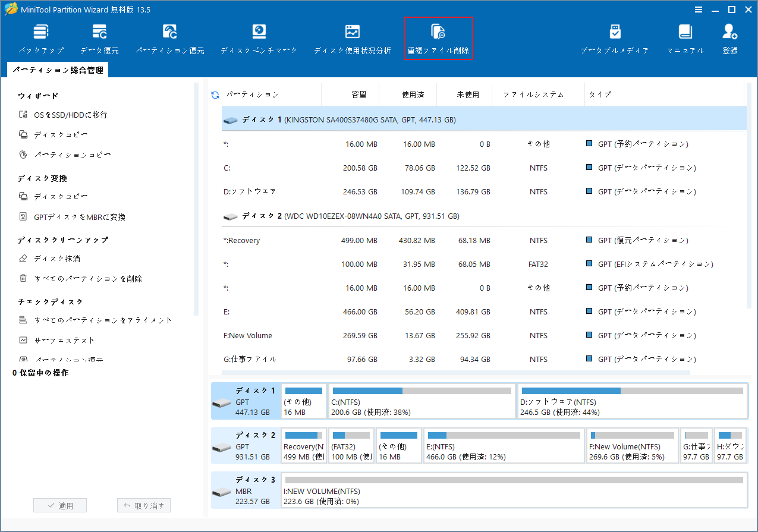Click the 取り消す (Undo) button

(x=143, y=505)
